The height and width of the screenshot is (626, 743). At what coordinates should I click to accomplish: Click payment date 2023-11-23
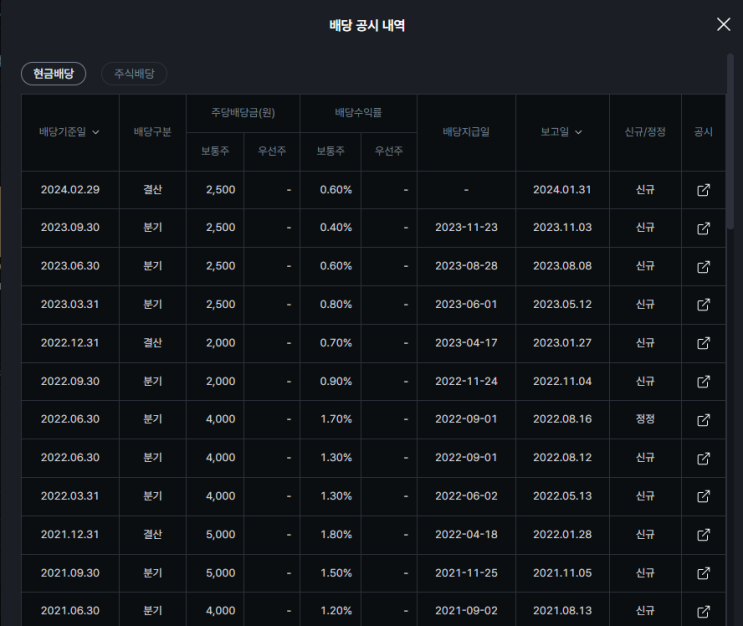point(466,227)
